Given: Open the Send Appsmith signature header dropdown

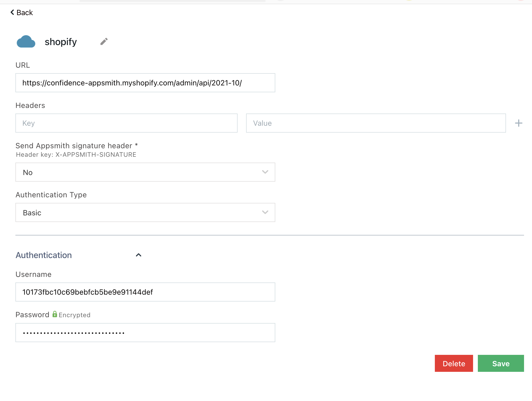Looking at the screenshot, I should (145, 172).
